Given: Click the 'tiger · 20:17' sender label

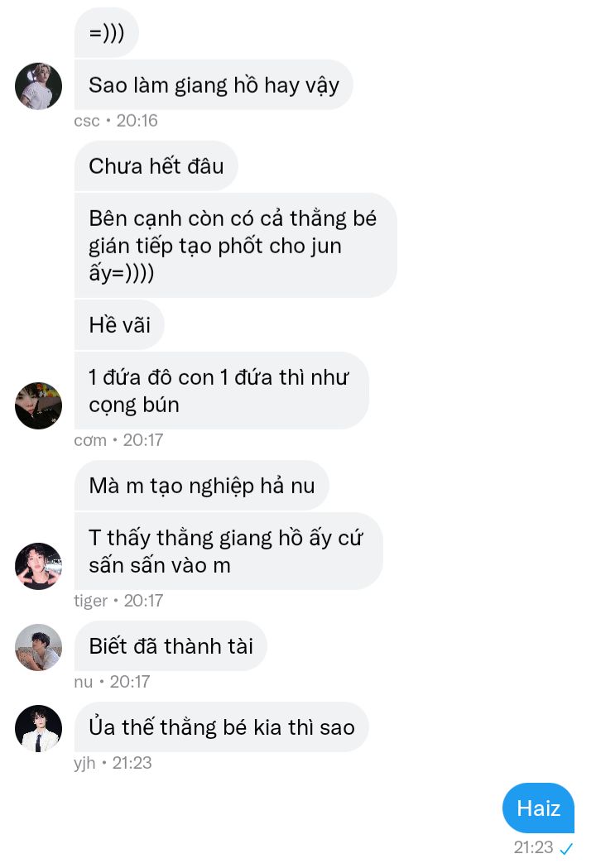Looking at the screenshot, I should 118,600.
